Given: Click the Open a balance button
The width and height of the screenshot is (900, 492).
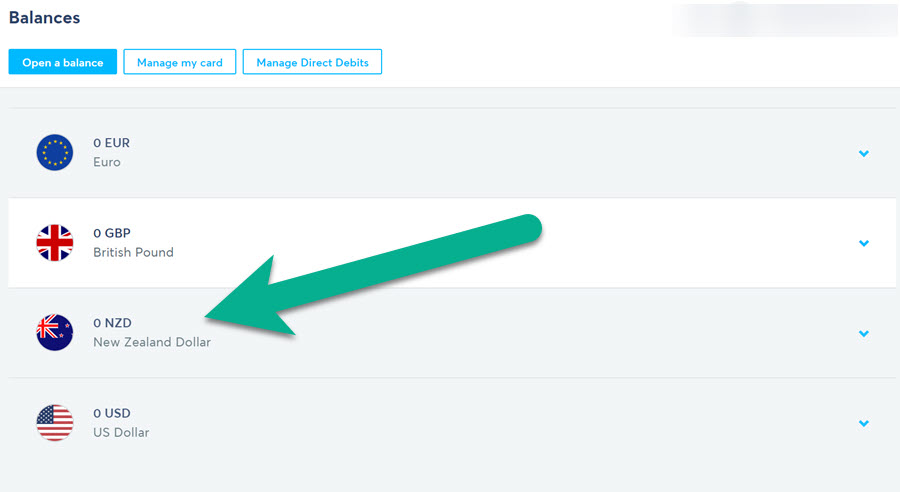Looking at the screenshot, I should click(63, 62).
